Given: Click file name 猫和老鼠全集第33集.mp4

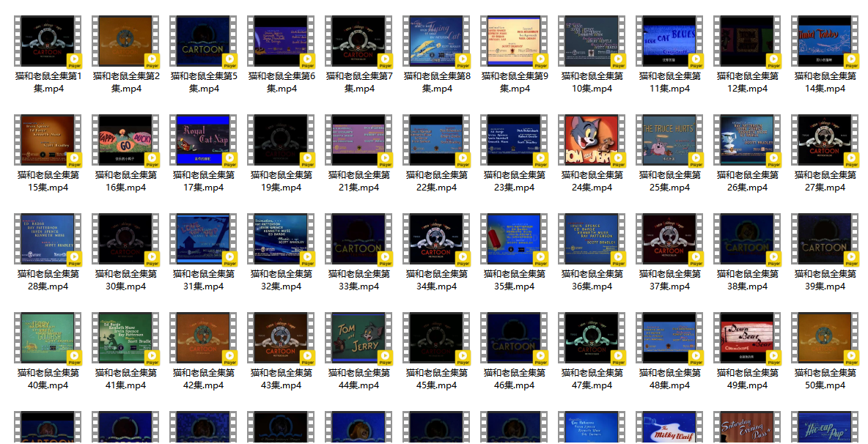Looking at the screenshot, I should pyautogui.click(x=359, y=280).
